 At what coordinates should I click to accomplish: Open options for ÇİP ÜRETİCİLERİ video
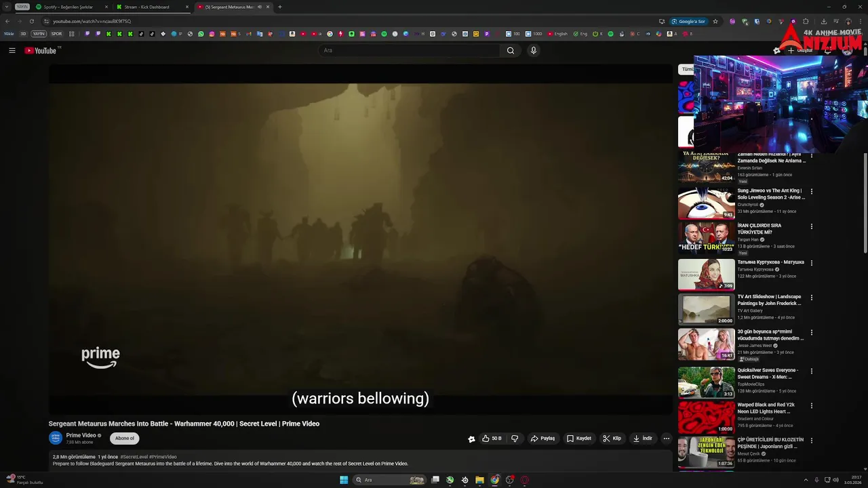pos(812,441)
